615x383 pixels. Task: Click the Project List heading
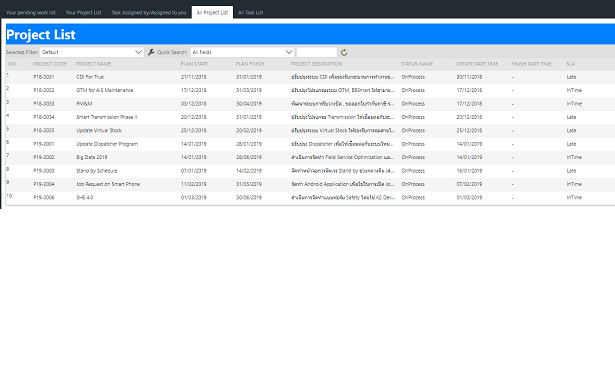41,35
